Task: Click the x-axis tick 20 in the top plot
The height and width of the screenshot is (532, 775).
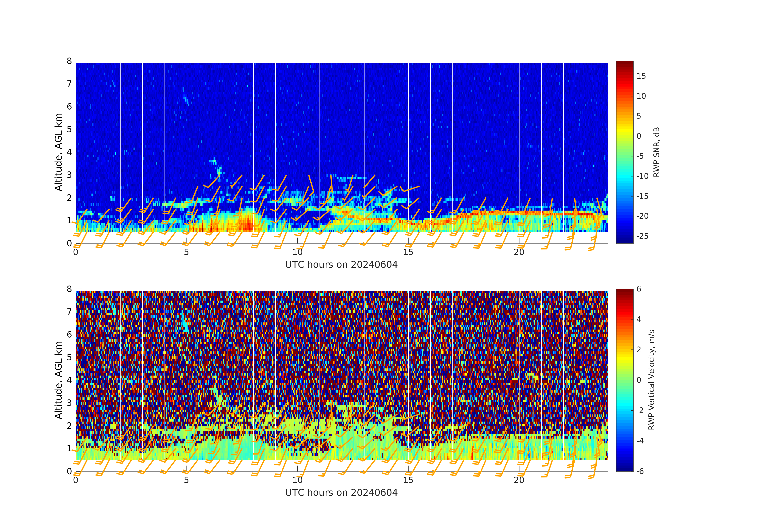Action: (x=519, y=252)
